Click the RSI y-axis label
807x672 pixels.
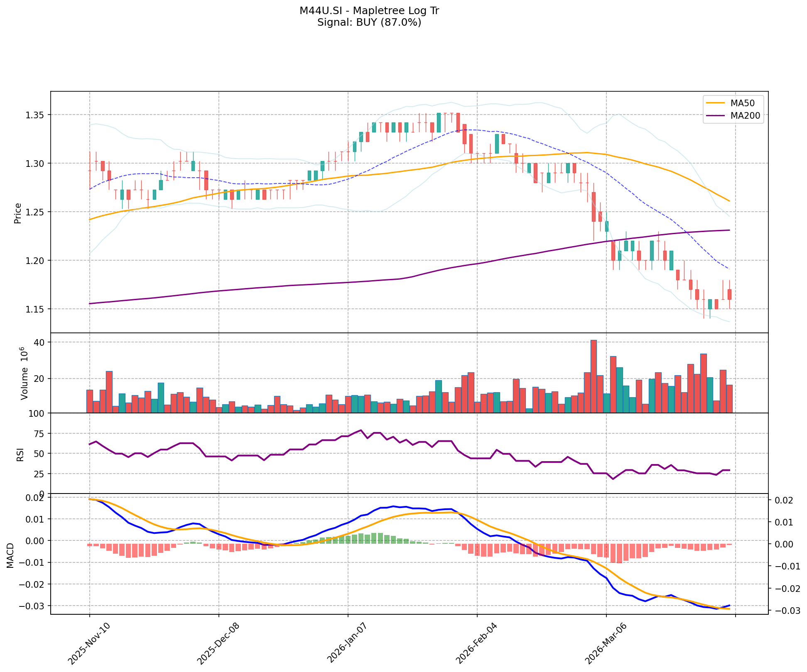tap(20, 454)
